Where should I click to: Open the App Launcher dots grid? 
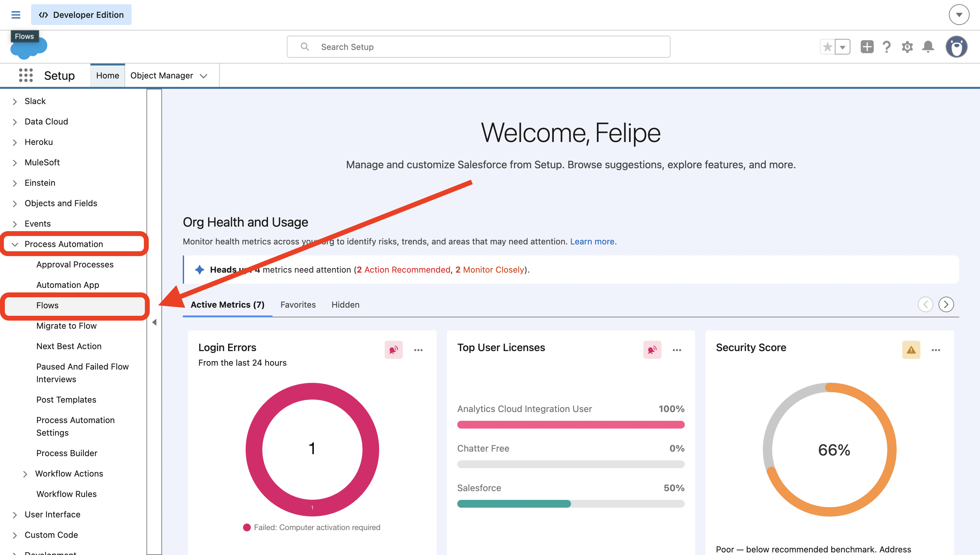coord(26,76)
